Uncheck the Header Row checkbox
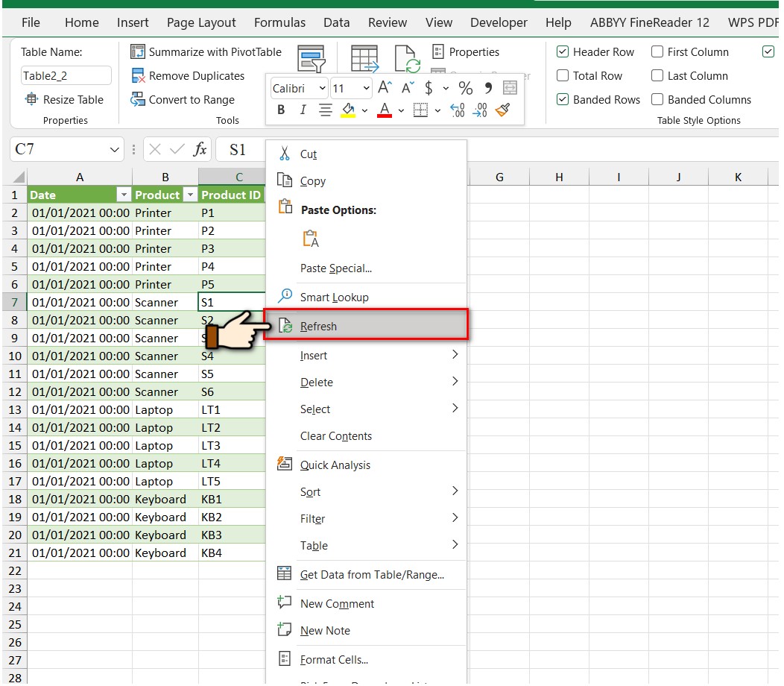The image size is (784, 686). point(563,51)
